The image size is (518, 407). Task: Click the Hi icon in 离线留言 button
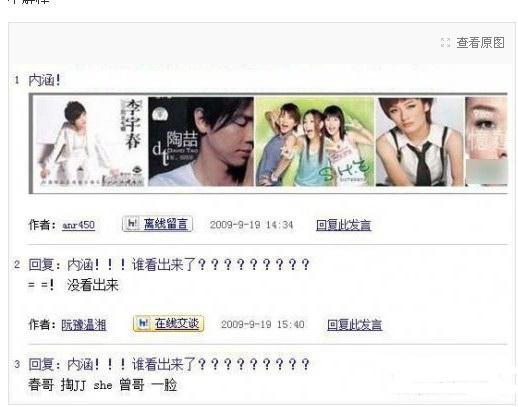pos(133,223)
